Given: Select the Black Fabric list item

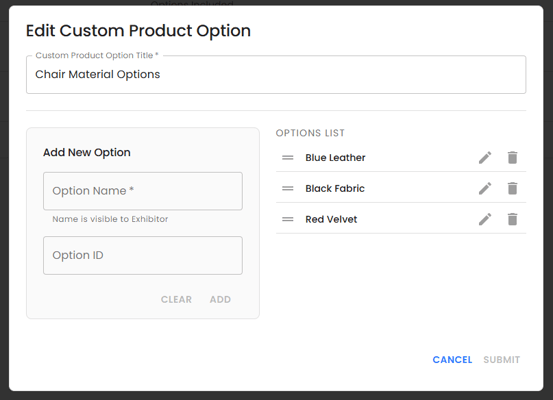Looking at the screenshot, I should click(x=401, y=188).
